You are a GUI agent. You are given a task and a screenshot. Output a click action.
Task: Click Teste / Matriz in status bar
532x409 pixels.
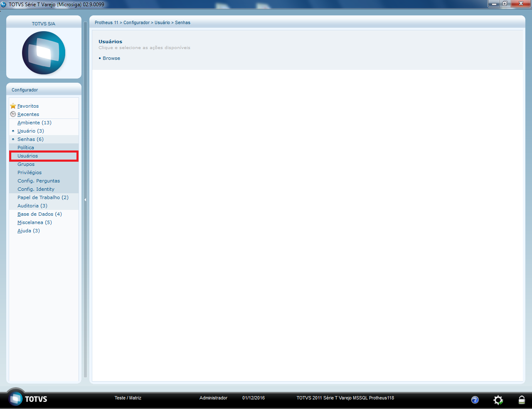pyautogui.click(x=128, y=398)
